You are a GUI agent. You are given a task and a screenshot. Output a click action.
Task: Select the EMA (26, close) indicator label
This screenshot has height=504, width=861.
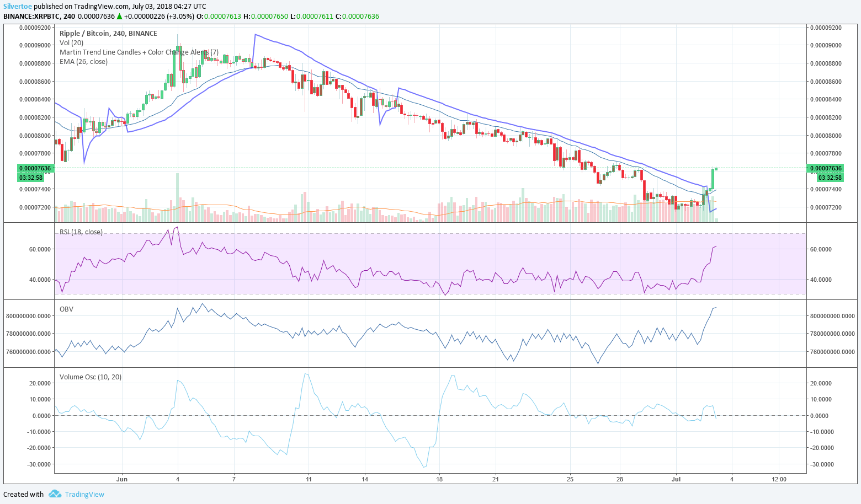[83, 61]
